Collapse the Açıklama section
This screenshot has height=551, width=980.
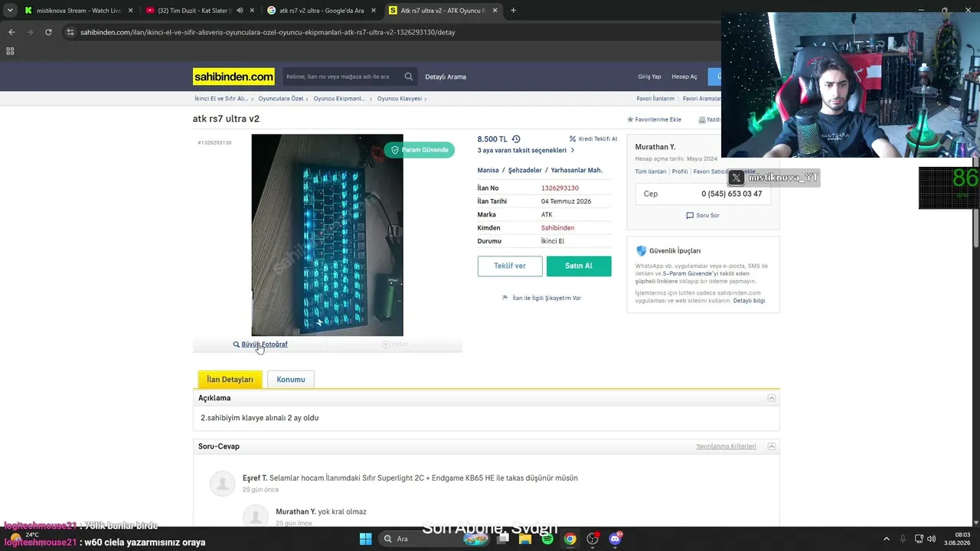click(772, 398)
